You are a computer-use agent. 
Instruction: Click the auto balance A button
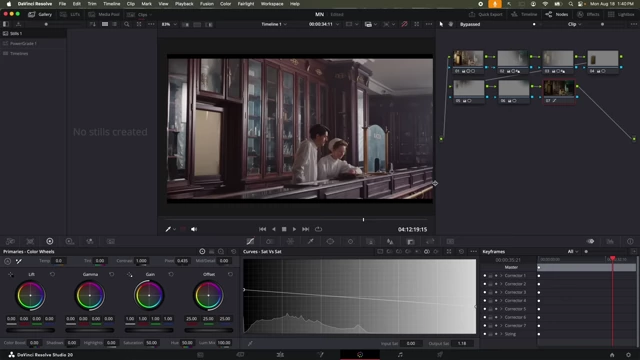8,261
